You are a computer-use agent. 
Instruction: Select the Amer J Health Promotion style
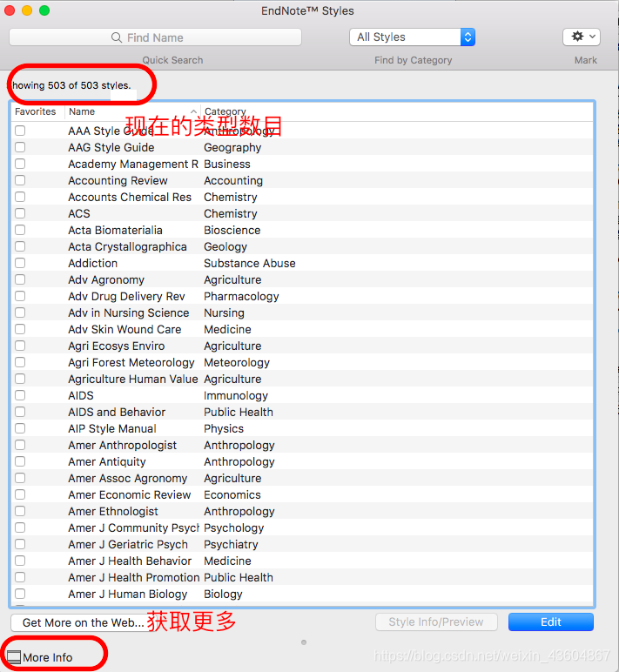134,577
